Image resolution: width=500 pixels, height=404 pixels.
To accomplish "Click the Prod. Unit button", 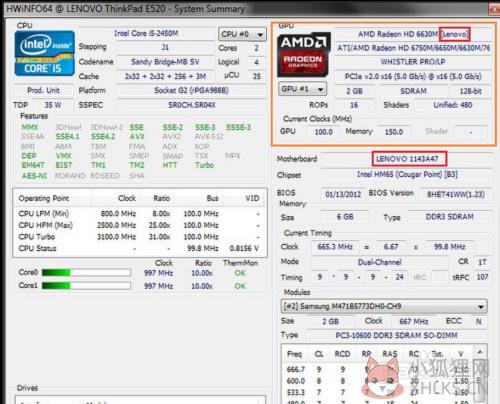I will coord(43,90).
